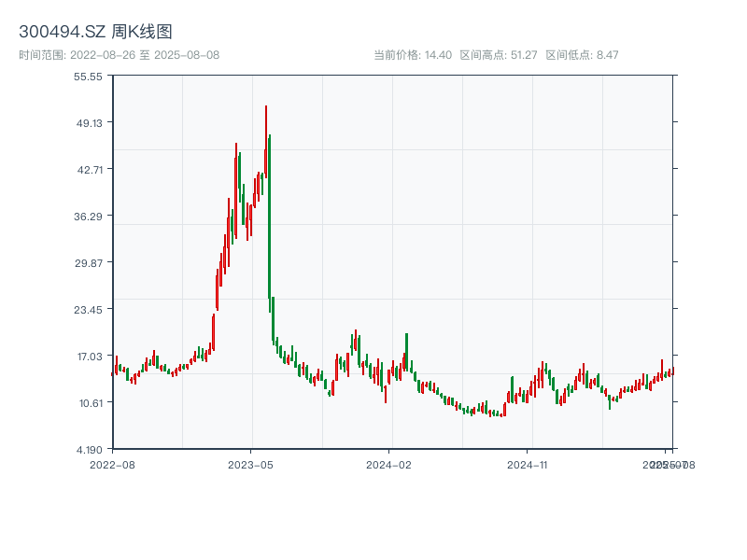Viewport: 747px width, 560px height.
Task: Click the y-axis label 42.71
Action: (x=90, y=170)
